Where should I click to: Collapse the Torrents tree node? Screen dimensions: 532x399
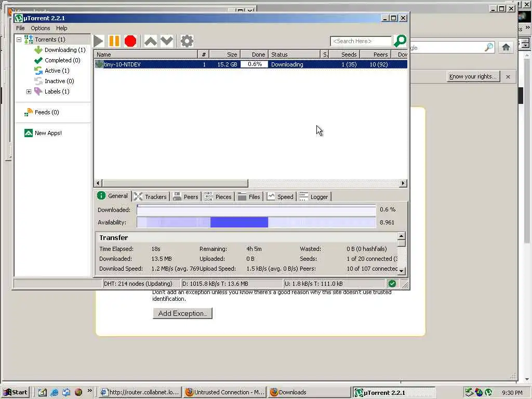19,39
